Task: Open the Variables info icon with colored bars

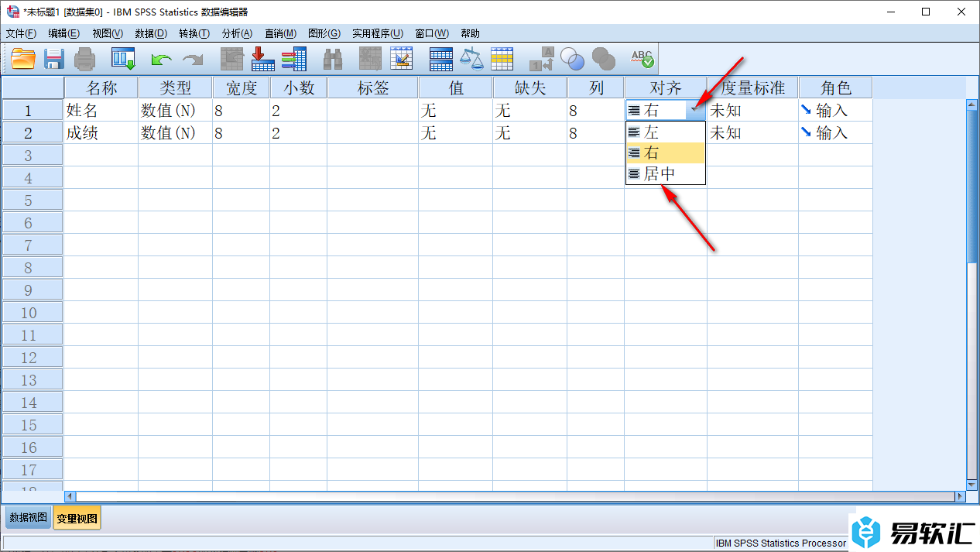Action: pos(294,59)
